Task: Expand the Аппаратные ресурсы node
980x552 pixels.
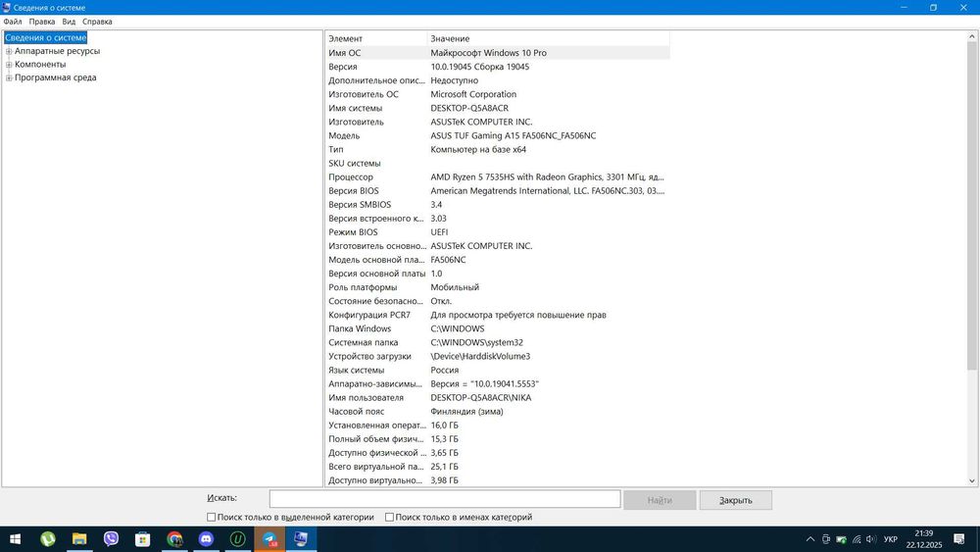Action: point(9,51)
